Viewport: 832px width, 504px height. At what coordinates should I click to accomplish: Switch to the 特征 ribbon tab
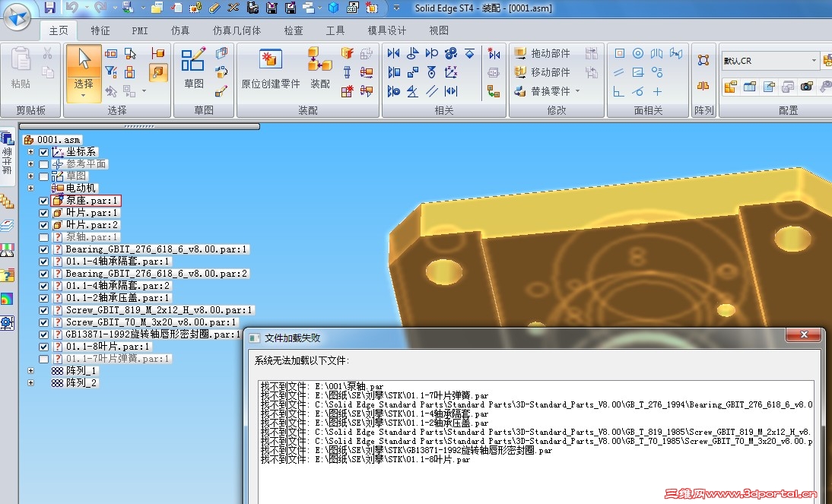(100, 30)
